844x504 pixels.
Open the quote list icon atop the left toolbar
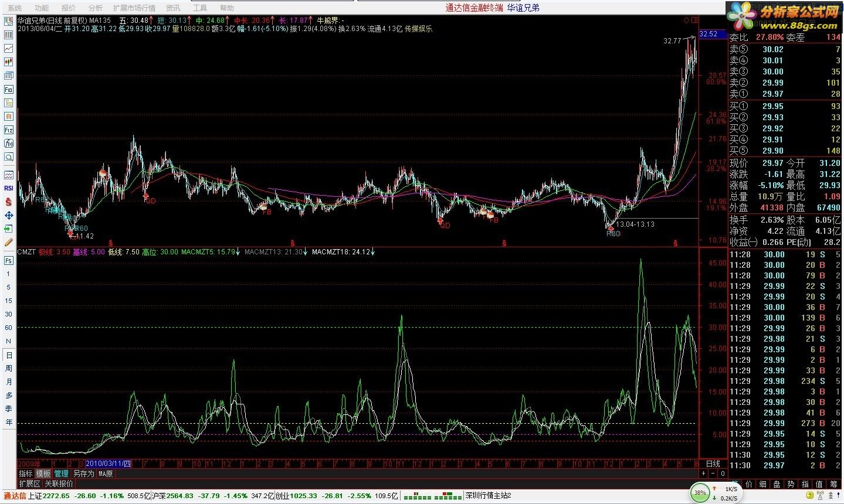pyautogui.click(x=9, y=22)
